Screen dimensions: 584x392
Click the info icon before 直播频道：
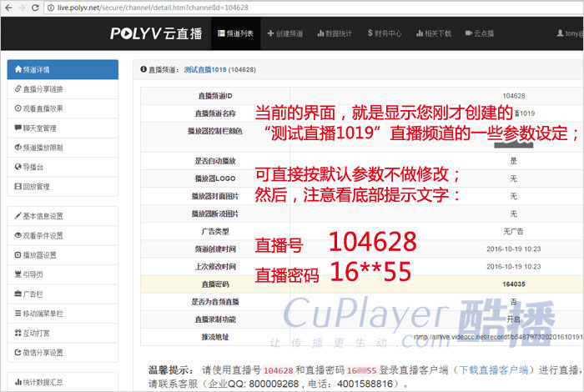(x=143, y=69)
